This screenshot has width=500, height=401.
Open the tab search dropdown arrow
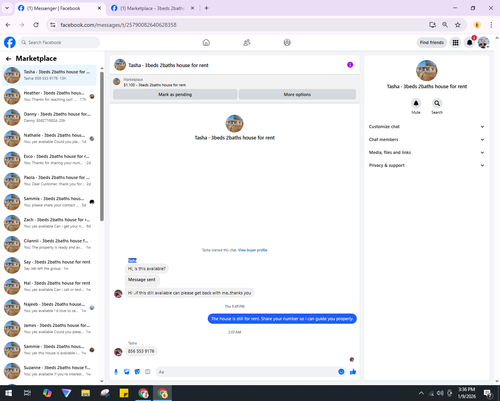point(7,8)
